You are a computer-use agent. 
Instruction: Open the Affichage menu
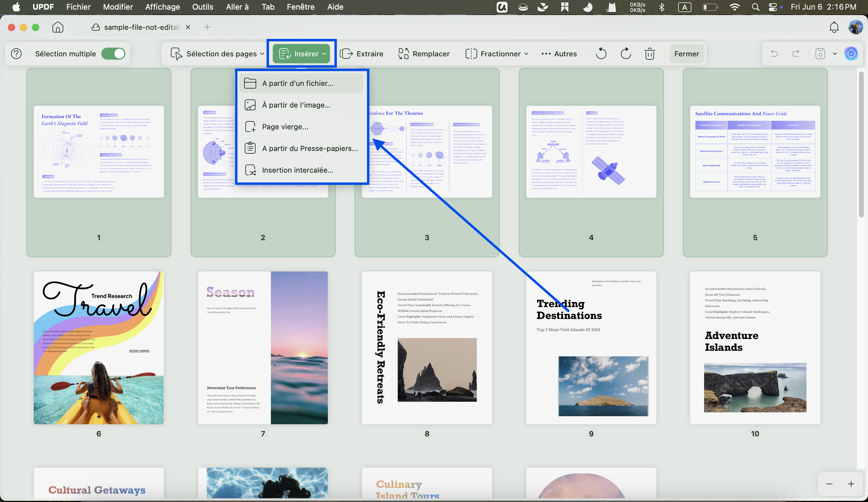(x=162, y=7)
